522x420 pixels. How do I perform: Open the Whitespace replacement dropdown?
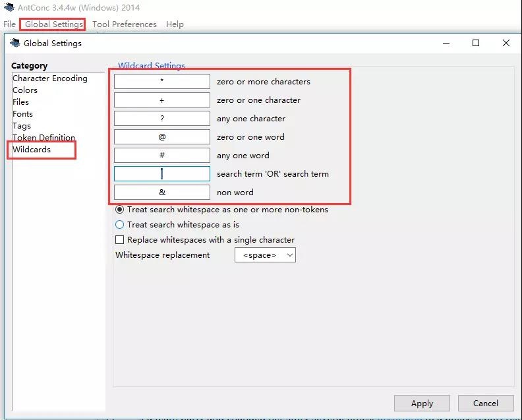265,255
